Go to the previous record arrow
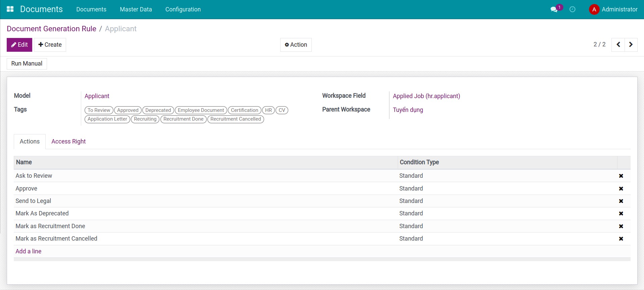This screenshot has height=290, width=644. click(x=618, y=45)
